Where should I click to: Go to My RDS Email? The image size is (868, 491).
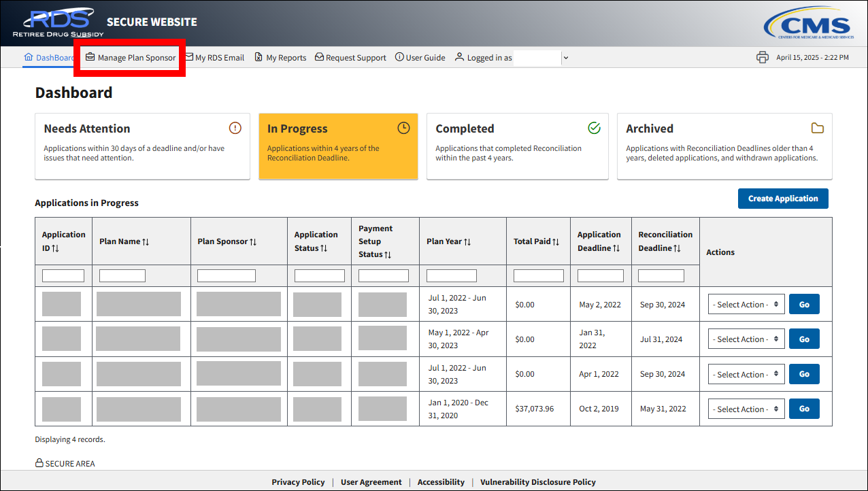point(215,58)
